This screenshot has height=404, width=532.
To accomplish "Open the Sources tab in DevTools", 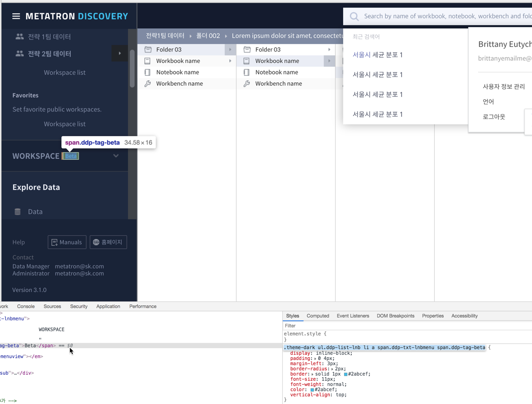I will [x=52, y=306].
